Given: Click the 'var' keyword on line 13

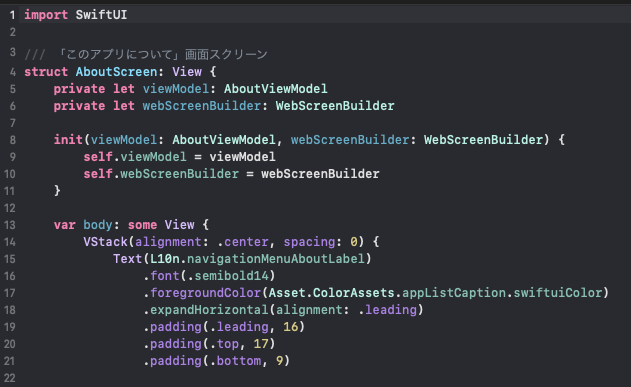Looking at the screenshot, I should click(x=64, y=225).
